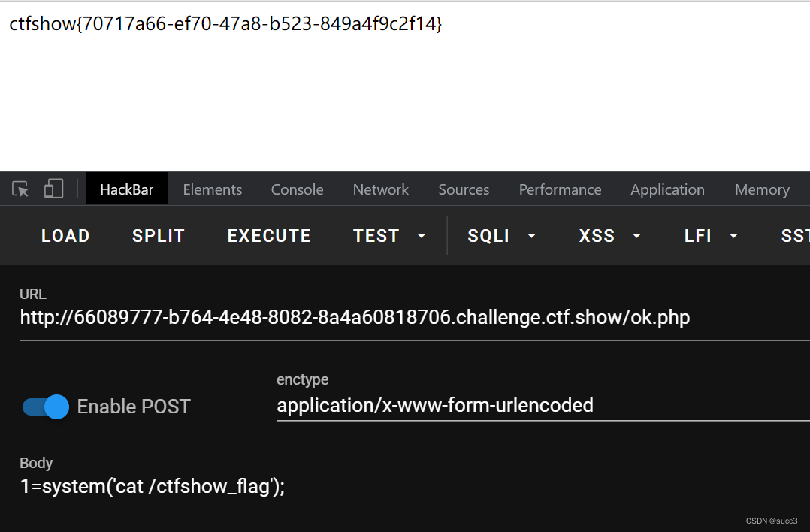Switch to the HackBar tab

tap(126, 189)
